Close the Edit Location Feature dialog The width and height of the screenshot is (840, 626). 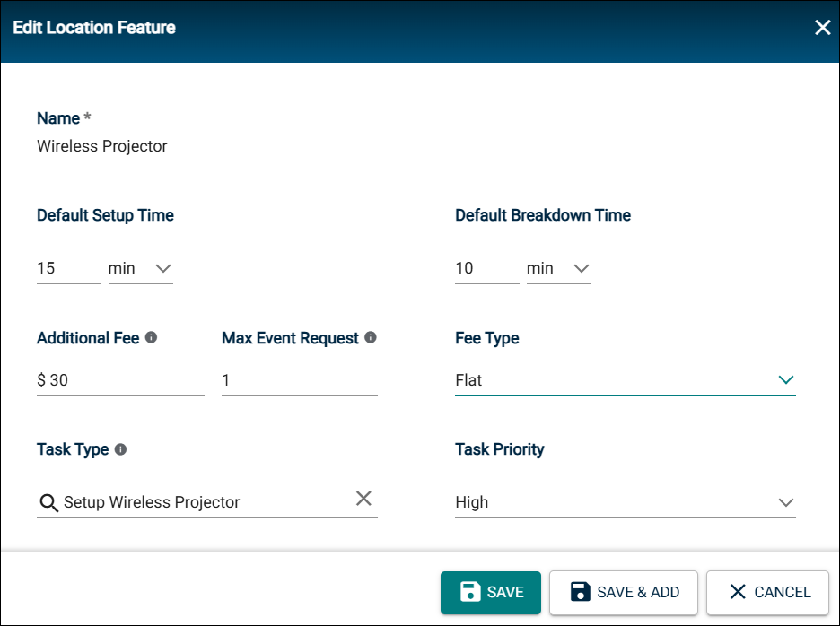click(x=822, y=27)
